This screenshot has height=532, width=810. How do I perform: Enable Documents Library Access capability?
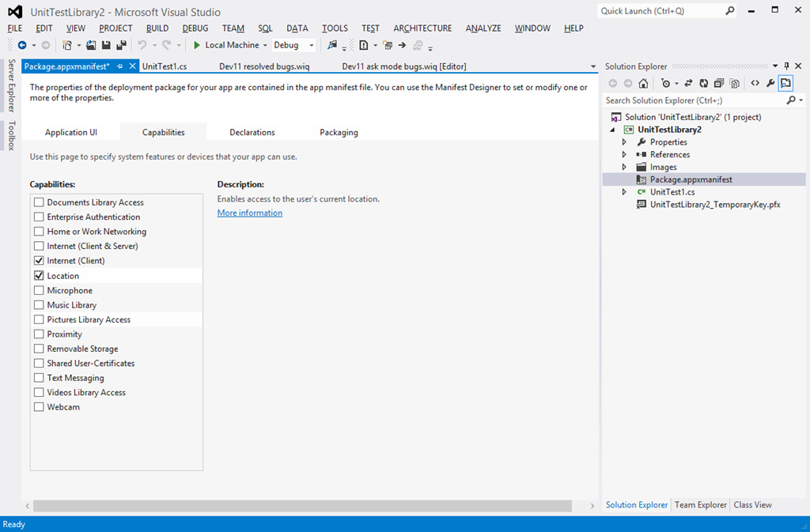(39, 202)
